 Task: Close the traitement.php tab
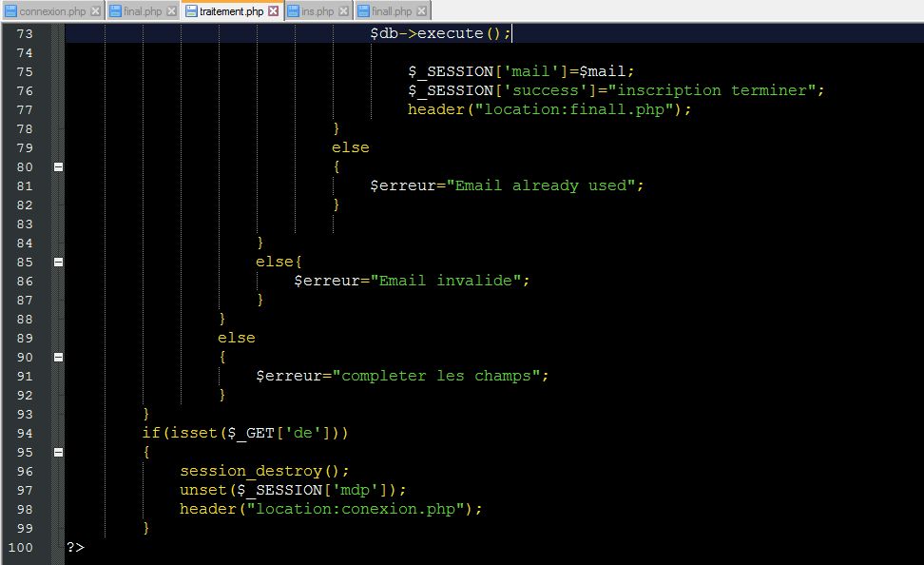pos(274,11)
